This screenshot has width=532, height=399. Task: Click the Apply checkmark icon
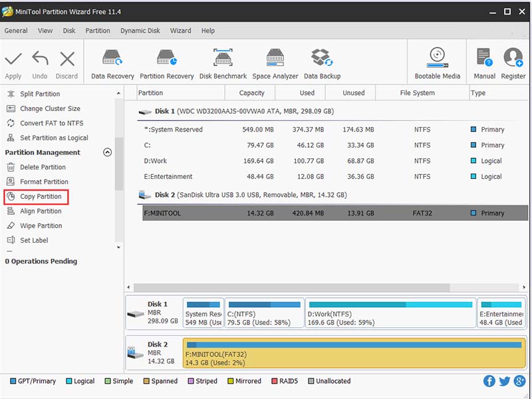pyautogui.click(x=13, y=59)
